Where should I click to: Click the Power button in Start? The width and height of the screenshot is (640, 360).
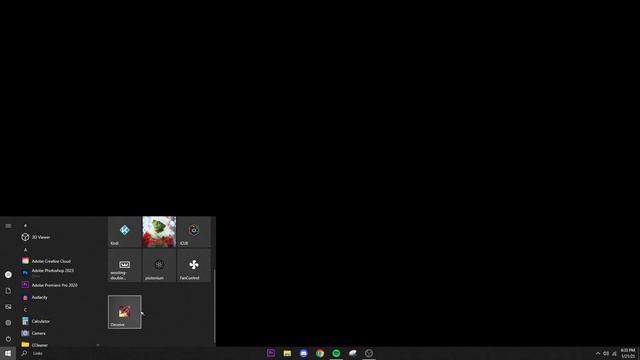tap(8, 339)
